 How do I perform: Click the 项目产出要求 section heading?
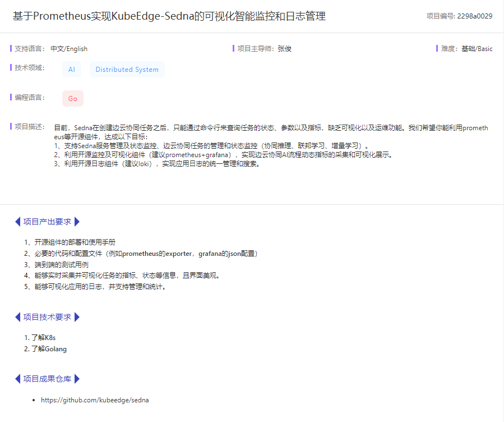tap(47, 222)
